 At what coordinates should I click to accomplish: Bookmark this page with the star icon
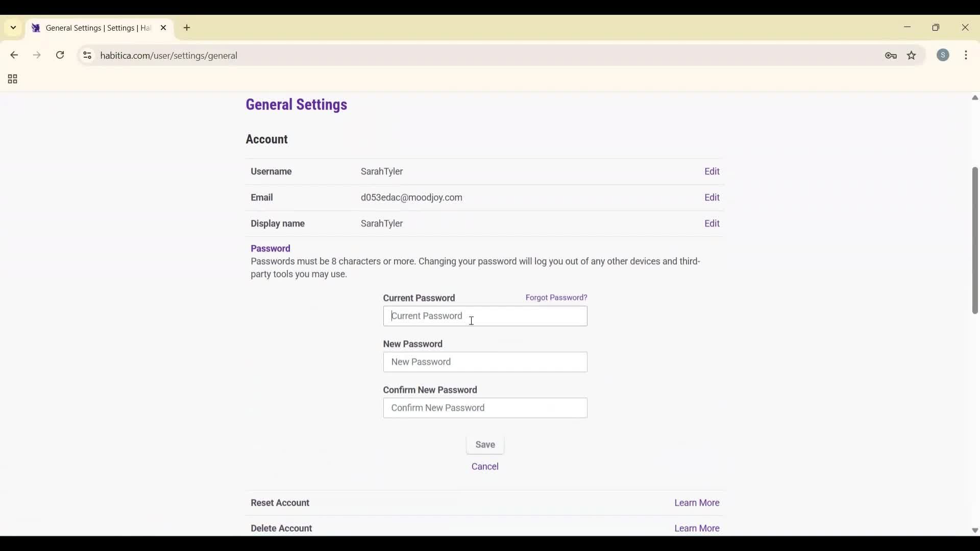(x=912, y=56)
